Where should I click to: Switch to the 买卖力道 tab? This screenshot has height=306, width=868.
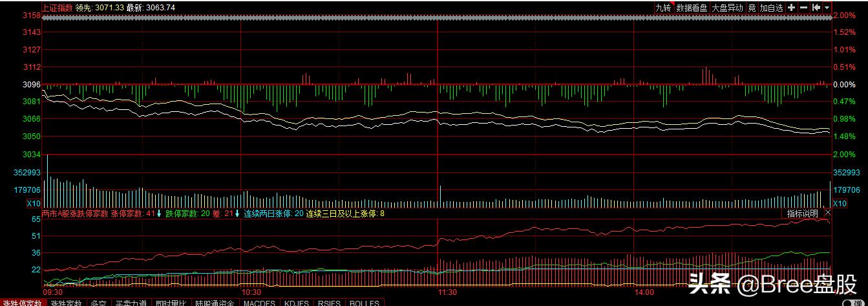[x=131, y=303]
